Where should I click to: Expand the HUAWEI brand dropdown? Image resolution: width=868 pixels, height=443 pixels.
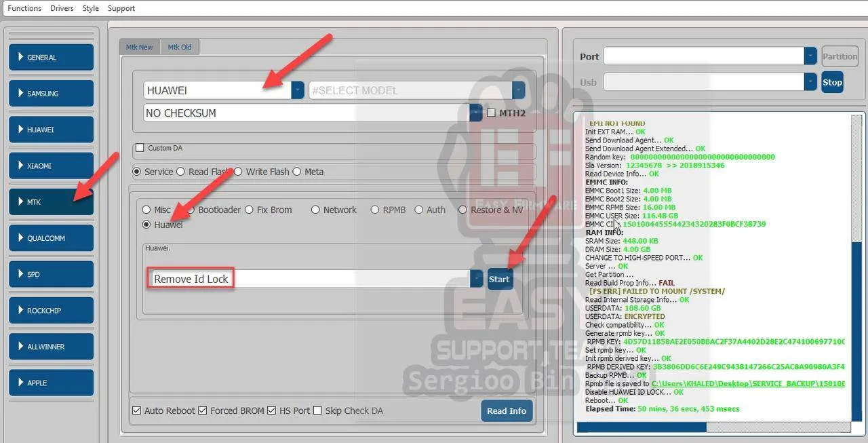coord(297,90)
